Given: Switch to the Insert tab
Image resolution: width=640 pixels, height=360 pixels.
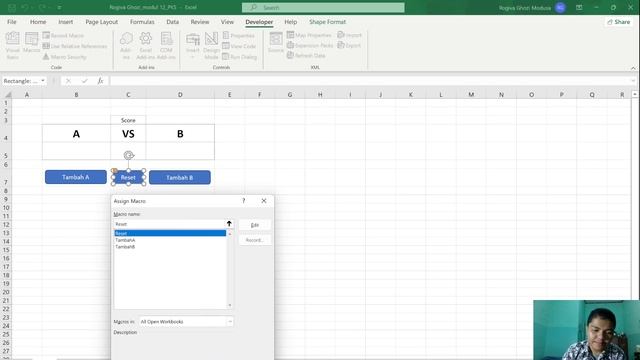Looking at the screenshot, I should [66, 22].
